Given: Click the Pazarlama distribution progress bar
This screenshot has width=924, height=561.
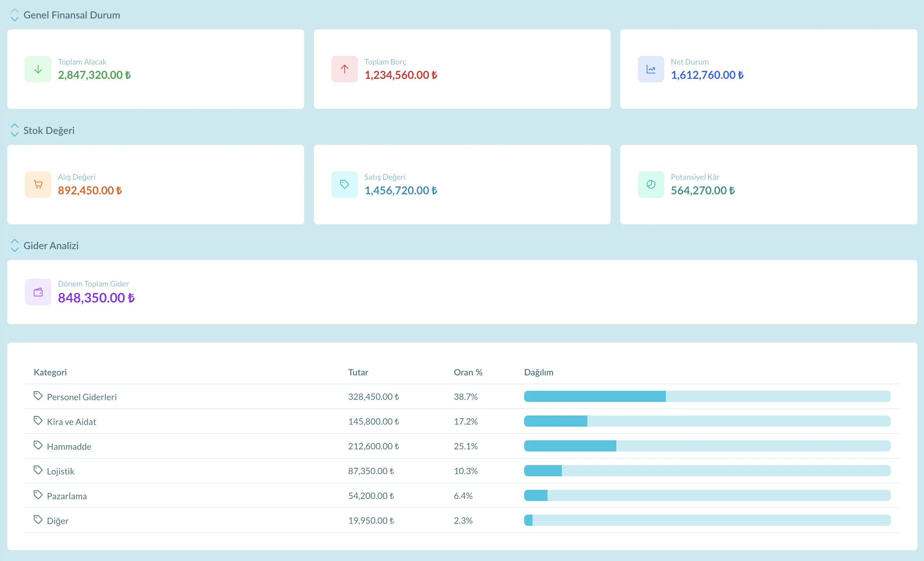Looking at the screenshot, I should pos(707,495).
